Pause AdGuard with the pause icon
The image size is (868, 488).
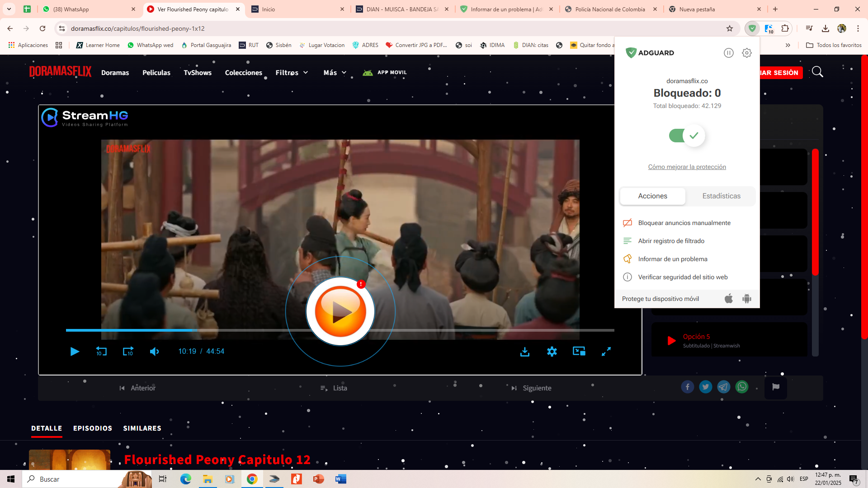[729, 52]
